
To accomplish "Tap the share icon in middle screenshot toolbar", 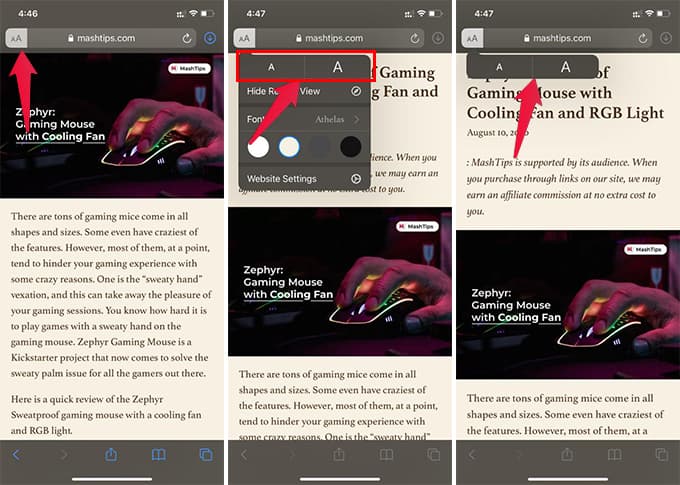I will point(339,454).
